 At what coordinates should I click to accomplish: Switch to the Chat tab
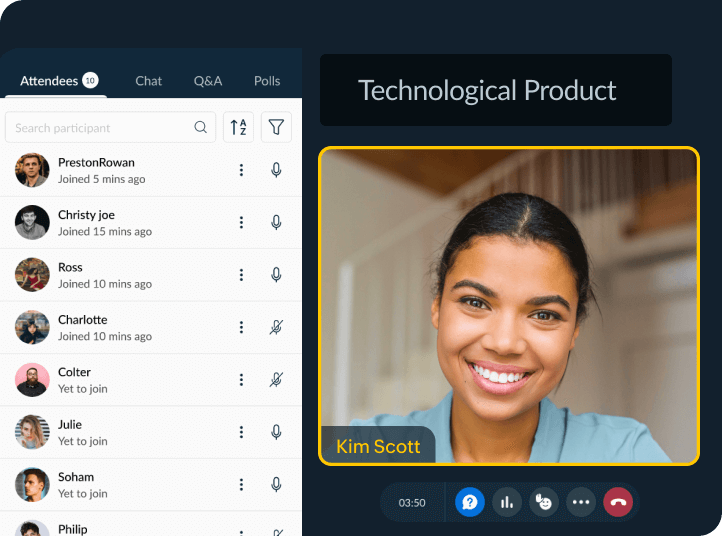148,81
